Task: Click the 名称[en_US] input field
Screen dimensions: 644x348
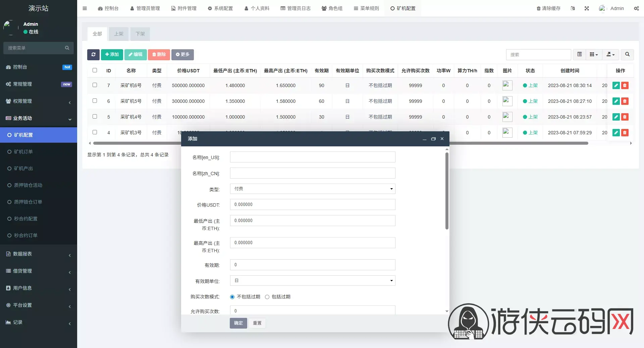Action: point(313,157)
